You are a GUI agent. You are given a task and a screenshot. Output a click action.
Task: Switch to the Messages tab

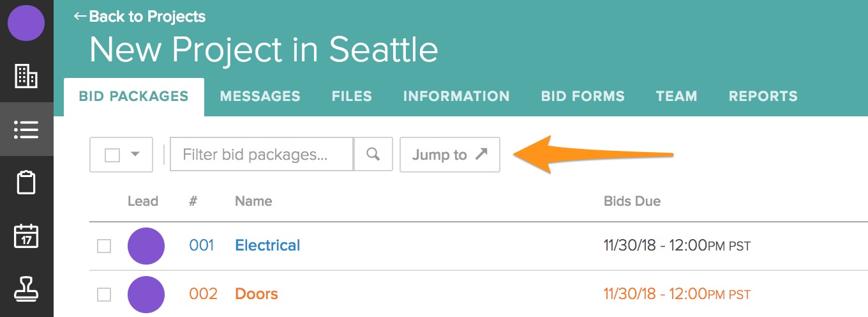coord(260,97)
